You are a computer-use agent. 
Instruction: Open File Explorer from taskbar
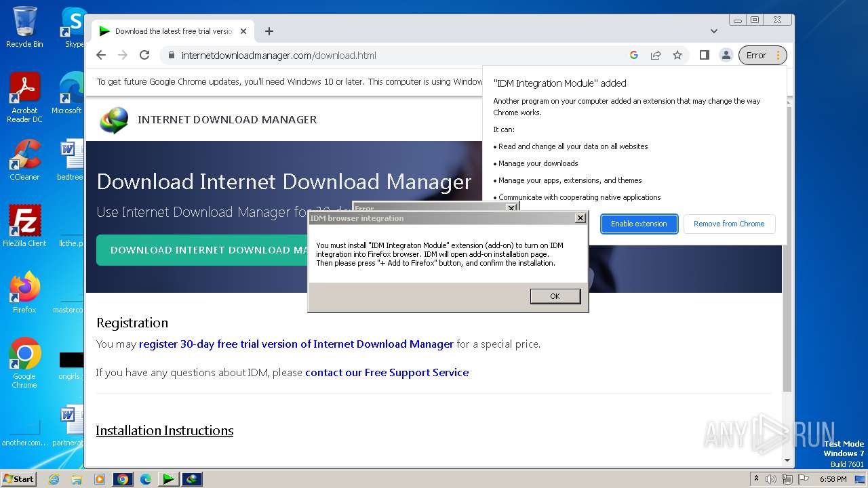[x=77, y=479]
